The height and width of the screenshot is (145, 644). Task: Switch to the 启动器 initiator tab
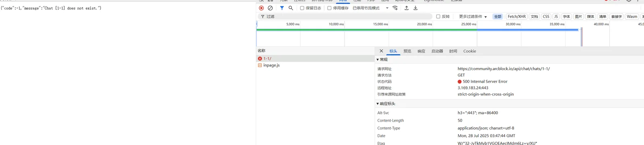pos(437,51)
